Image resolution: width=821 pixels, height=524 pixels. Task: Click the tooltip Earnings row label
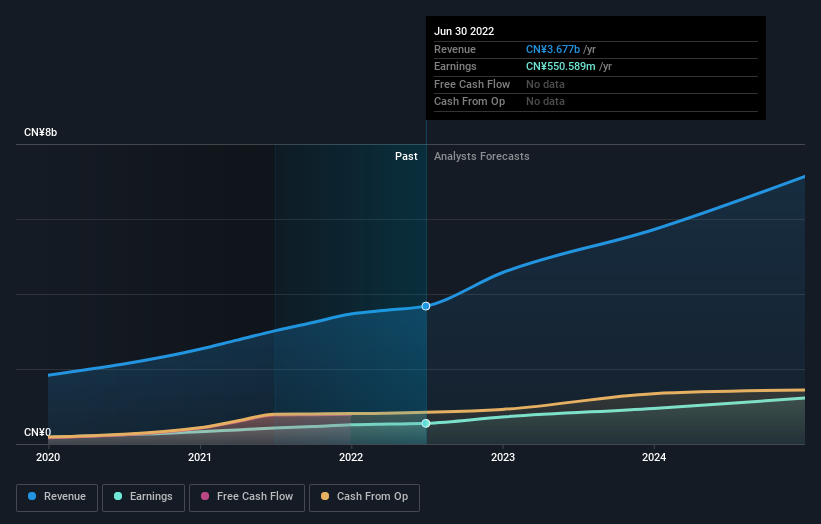(455, 66)
